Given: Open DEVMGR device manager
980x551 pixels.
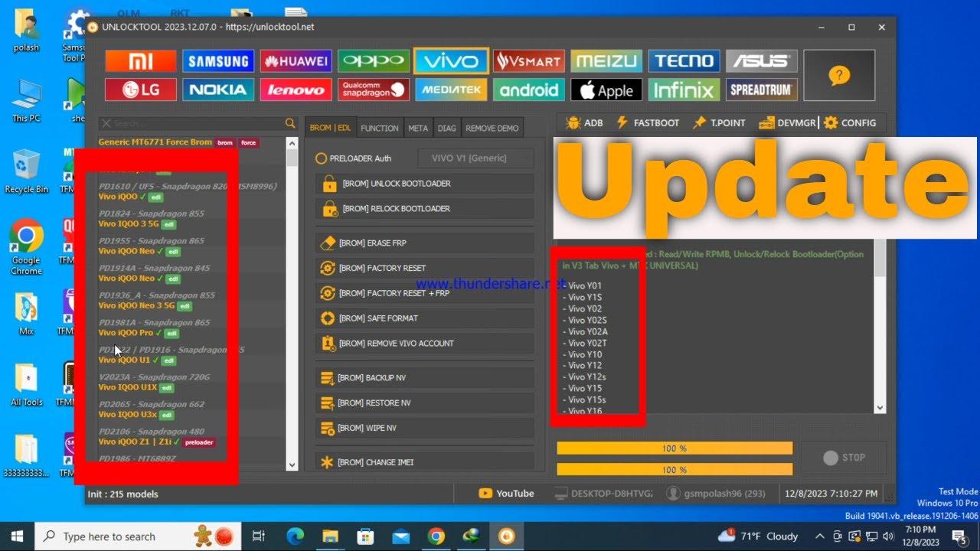Looking at the screenshot, I should tap(787, 122).
